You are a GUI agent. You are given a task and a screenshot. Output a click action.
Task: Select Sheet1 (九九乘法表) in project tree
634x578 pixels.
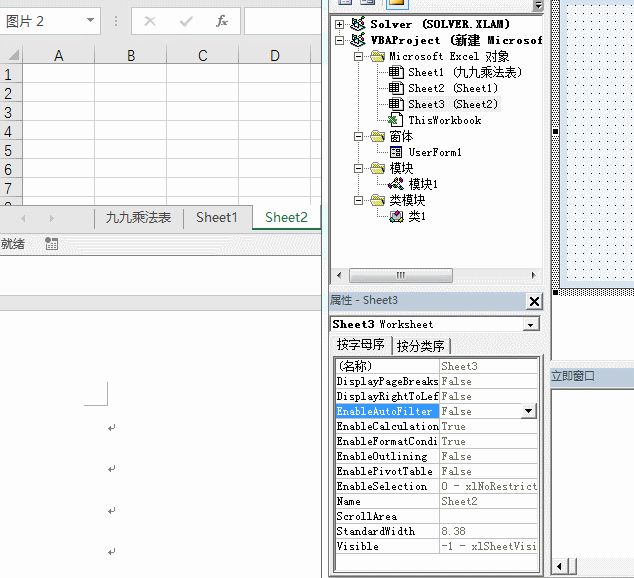pyautogui.click(x=465, y=72)
